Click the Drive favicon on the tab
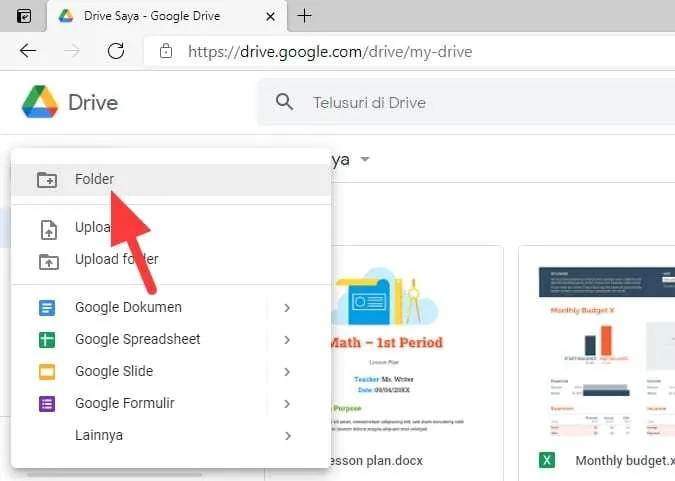675x481 pixels. [x=66, y=16]
